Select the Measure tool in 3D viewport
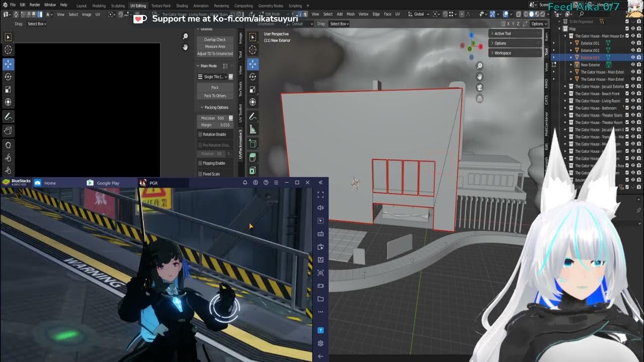 tap(253, 130)
